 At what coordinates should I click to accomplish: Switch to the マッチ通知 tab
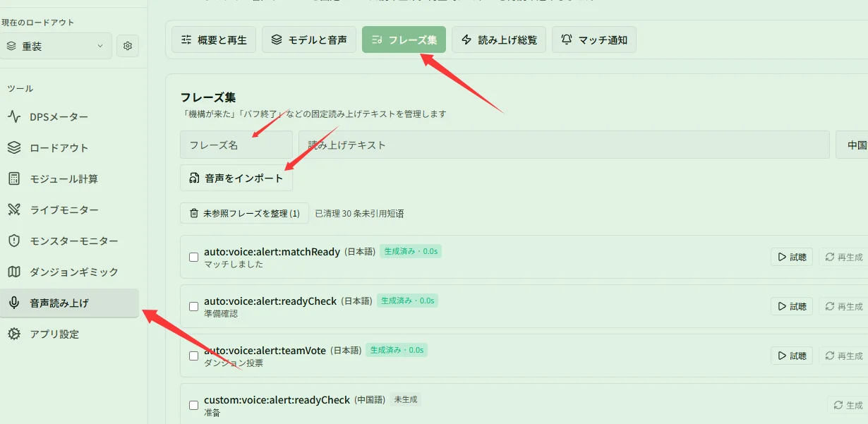tap(594, 40)
